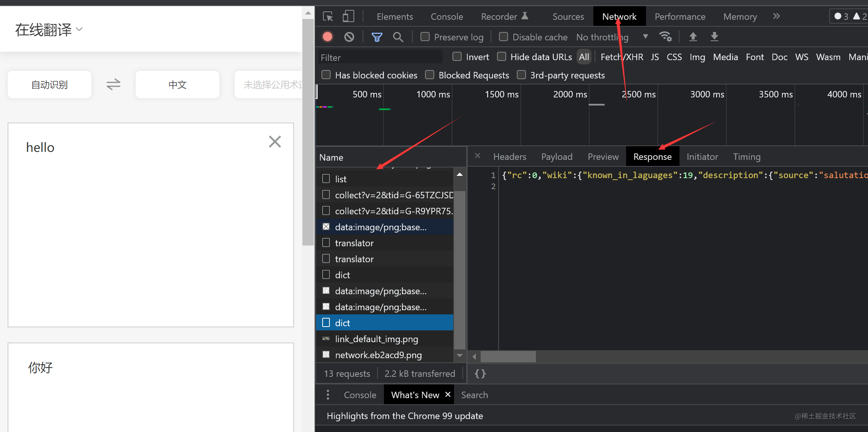Open network search magnifier icon
This screenshot has width=868, height=432.
click(398, 37)
